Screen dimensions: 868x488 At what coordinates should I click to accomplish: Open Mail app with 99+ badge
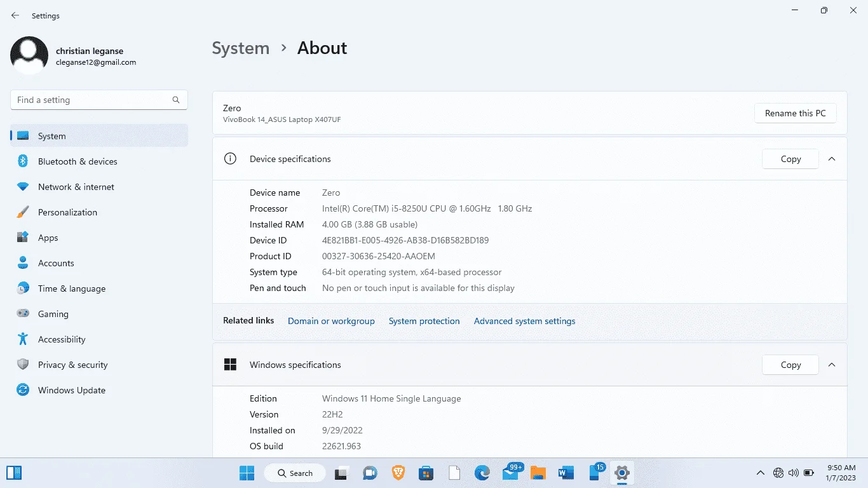[512, 472]
